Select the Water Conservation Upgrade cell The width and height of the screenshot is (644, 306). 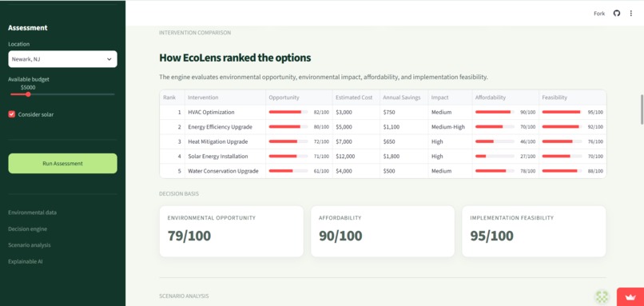[225, 171]
